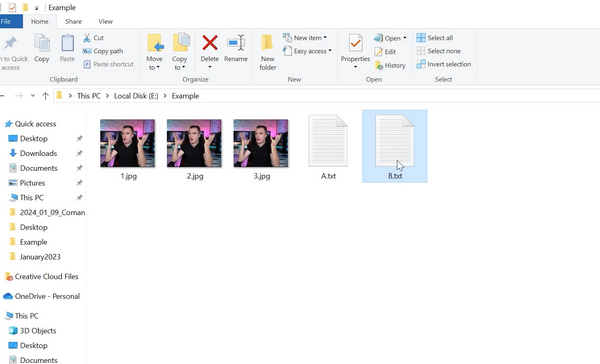Open OneDrive - Personal

click(47, 296)
